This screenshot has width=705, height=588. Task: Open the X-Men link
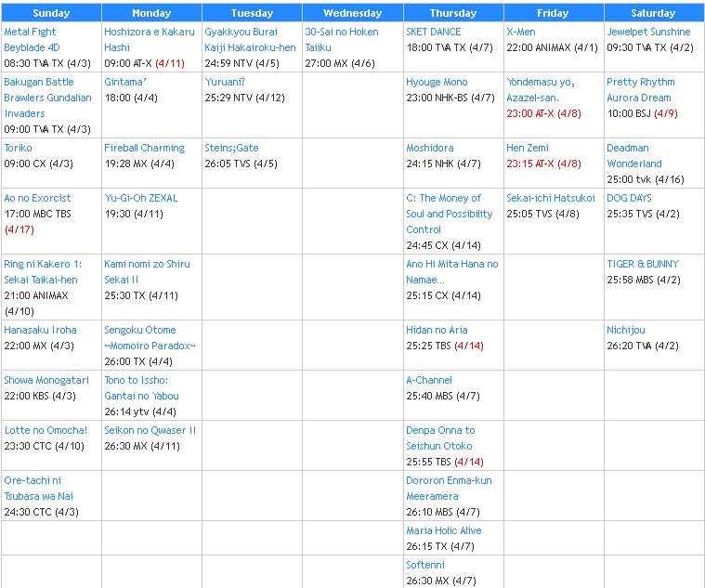tap(521, 32)
